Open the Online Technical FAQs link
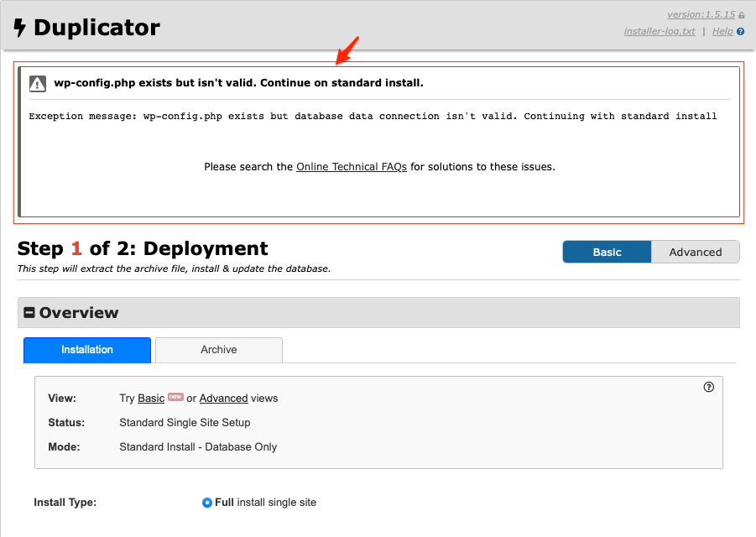756x537 pixels. tap(352, 167)
